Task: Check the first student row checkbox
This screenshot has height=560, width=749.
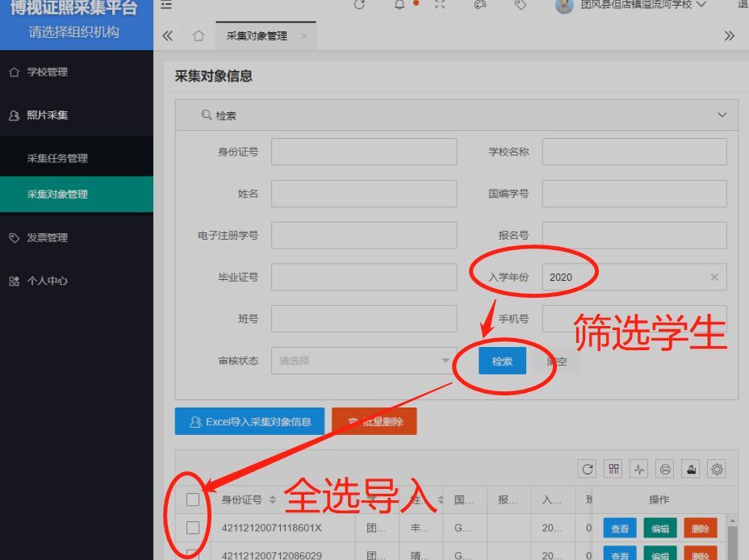Action: tap(192, 527)
